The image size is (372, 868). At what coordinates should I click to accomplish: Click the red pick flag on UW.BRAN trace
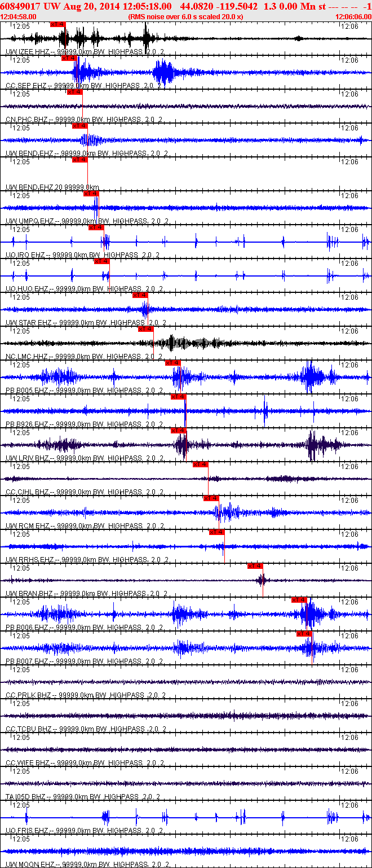[x=255, y=566]
